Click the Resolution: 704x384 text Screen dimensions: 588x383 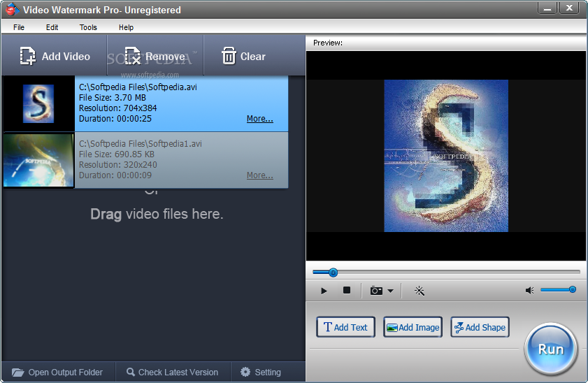(x=117, y=108)
